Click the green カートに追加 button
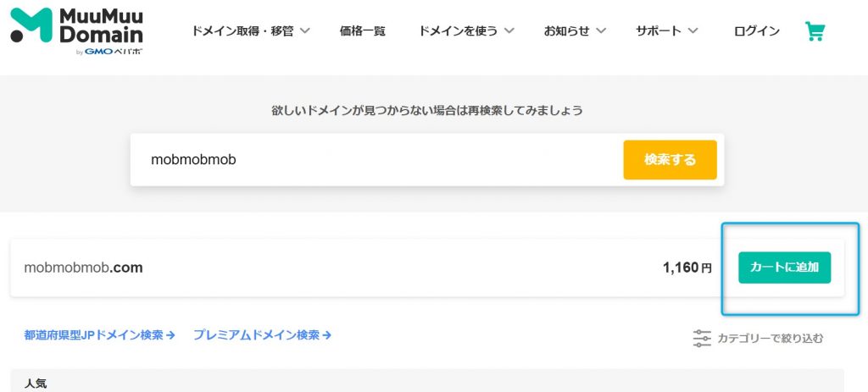This screenshot has width=868, height=392. [x=784, y=268]
